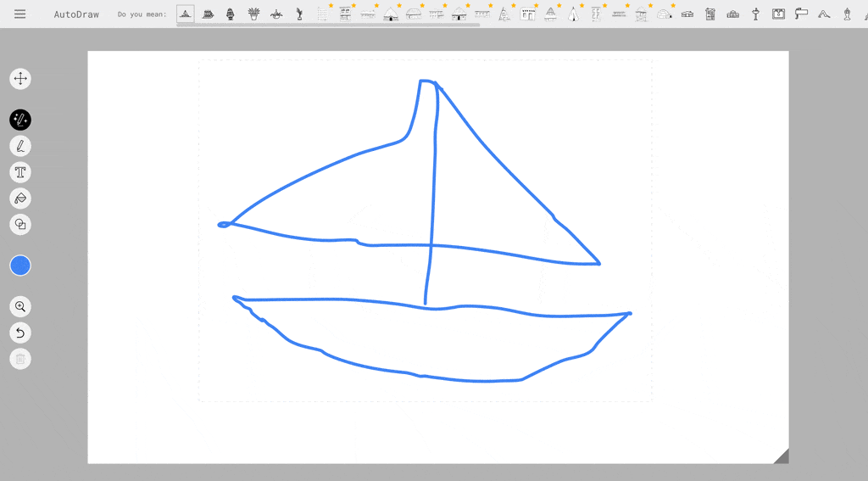The image size is (868, 481).
Task: Pick the tall leafy potted plant suggestion
Action: (254, 14)
